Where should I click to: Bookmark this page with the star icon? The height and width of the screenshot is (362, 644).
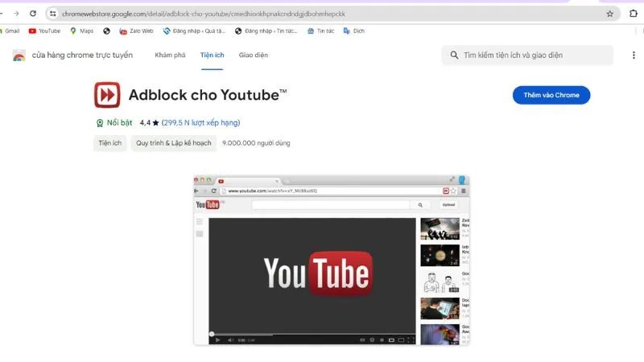(610, 14)
